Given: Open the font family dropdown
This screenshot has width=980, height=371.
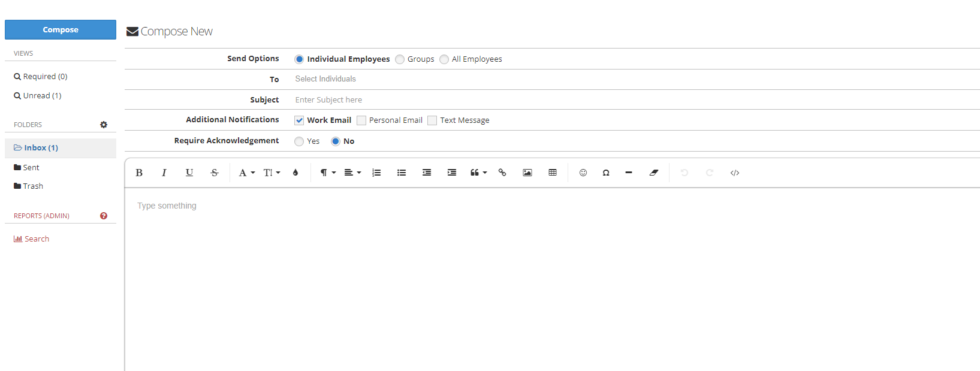Looking at the screenshot, I should [246, 173].
